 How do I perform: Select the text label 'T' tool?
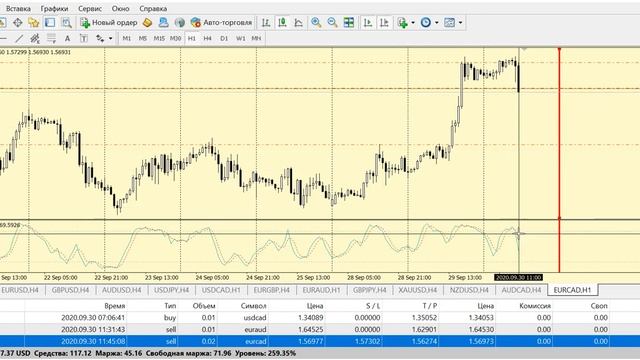click(84, 38)
